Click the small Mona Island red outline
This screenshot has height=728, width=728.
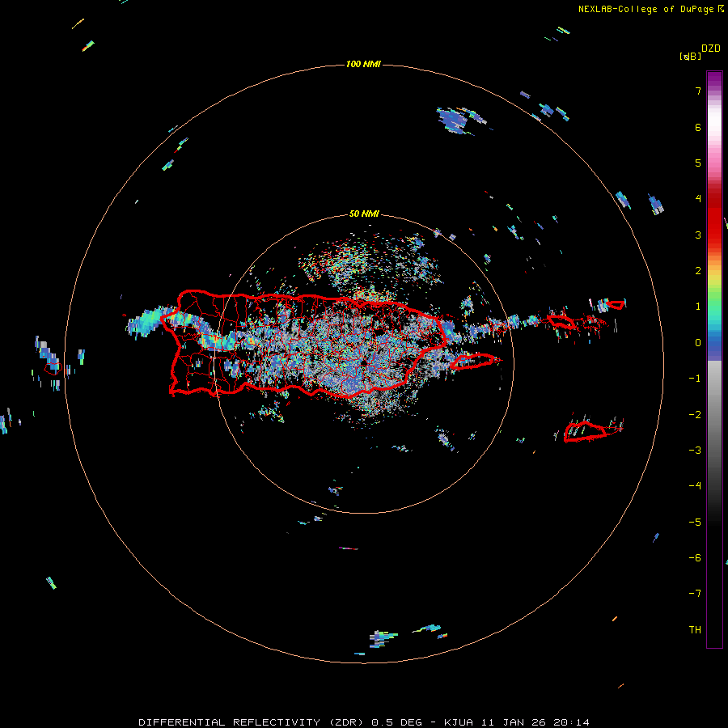pyautogui.click(x=53, y=369)
